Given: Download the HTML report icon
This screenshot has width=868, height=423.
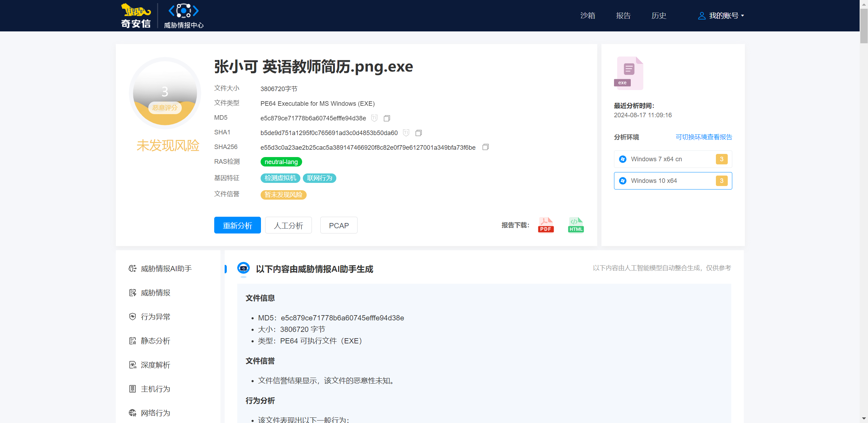Looking at the screenshot, I should click(x=576, y=225).
